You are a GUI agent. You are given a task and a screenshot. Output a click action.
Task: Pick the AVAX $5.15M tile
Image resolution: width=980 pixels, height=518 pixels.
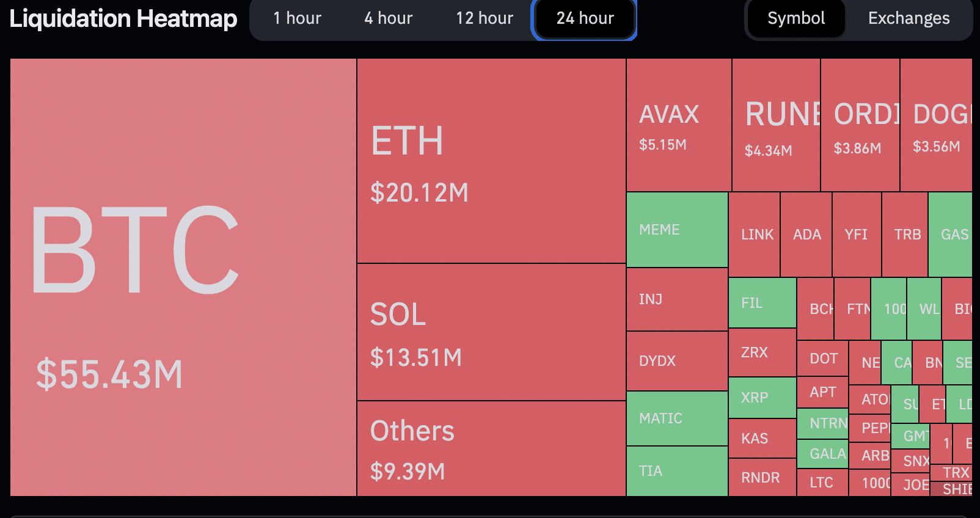(x=679, y=125)
